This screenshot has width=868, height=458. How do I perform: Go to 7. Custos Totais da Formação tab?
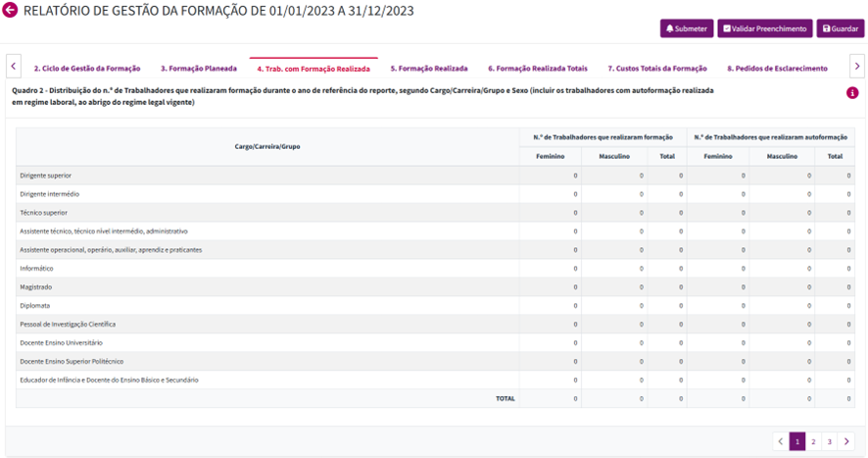[656, 69]
